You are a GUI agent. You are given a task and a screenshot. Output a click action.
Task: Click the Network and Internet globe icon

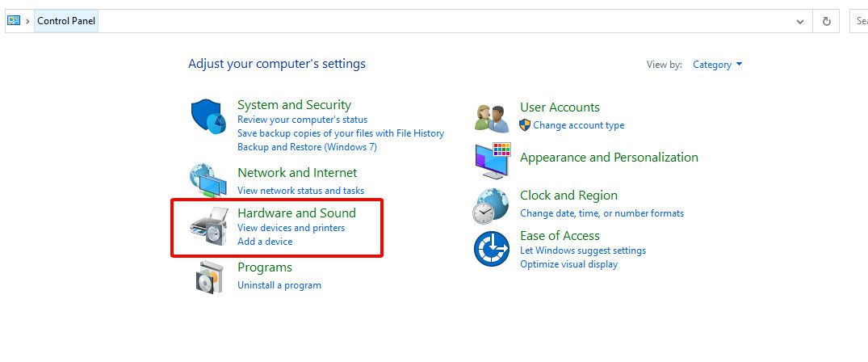[208, 180]
